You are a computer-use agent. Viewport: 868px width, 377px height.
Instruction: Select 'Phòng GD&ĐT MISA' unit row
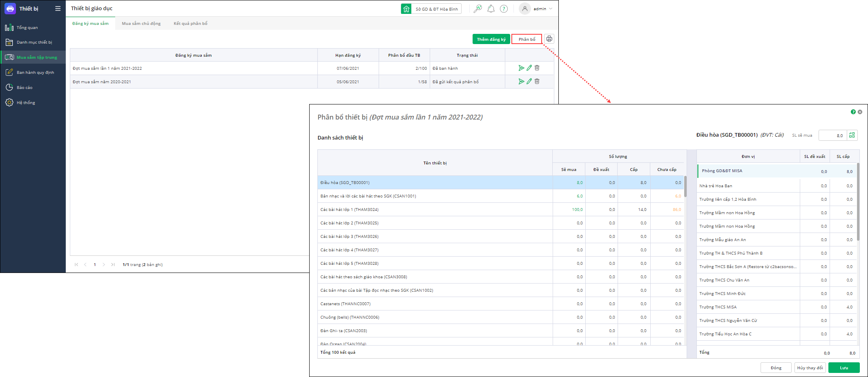[777, 171]
